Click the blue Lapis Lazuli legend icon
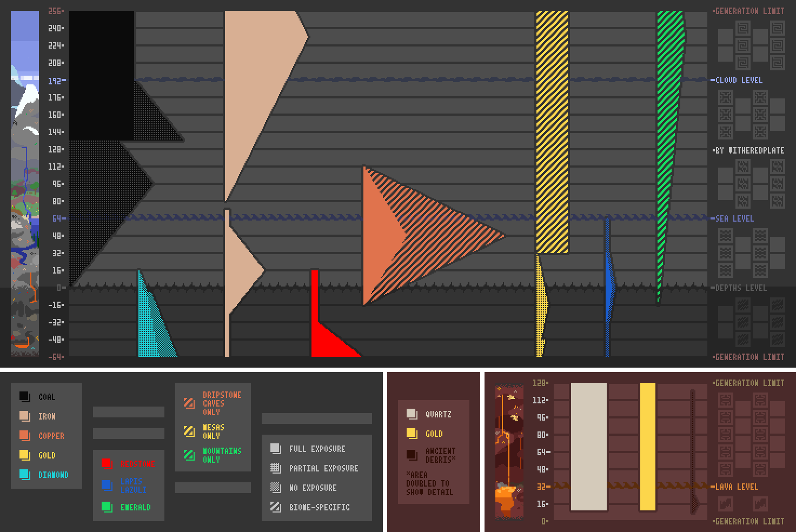 coord(107,486)
